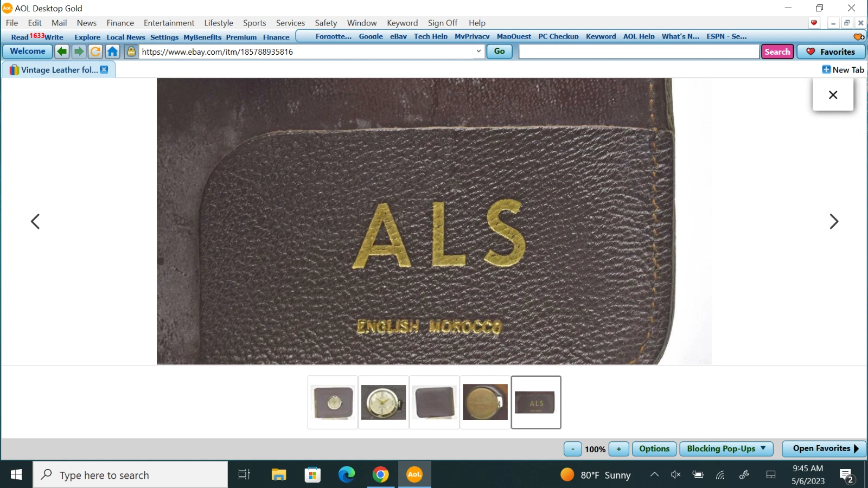Click the small heart icon in menu bar
The image size is (868, 488).
point(814,23)
